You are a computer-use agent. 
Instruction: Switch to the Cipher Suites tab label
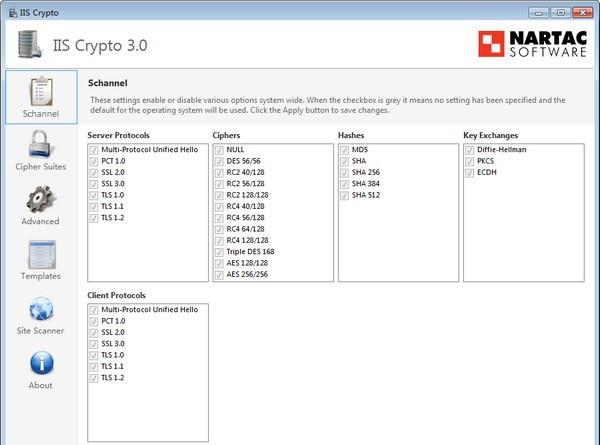(x=41, y=167)
